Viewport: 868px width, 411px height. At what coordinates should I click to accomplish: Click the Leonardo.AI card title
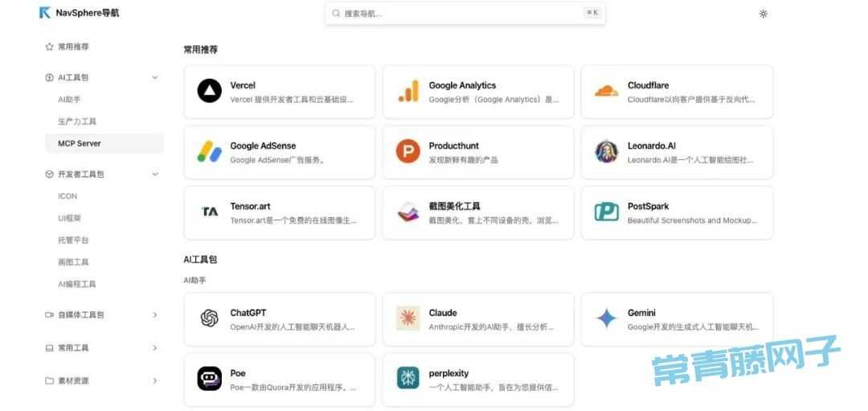tap(652, 146)
